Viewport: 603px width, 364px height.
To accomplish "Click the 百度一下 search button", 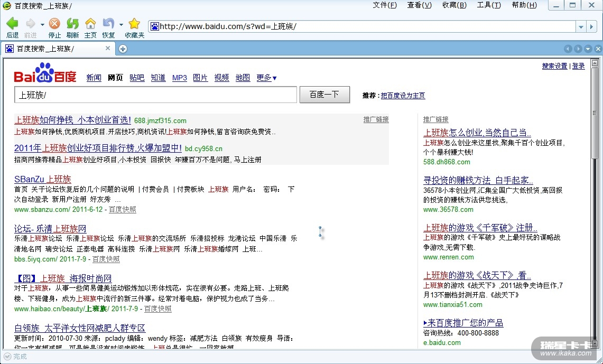I will coord(324,95).
